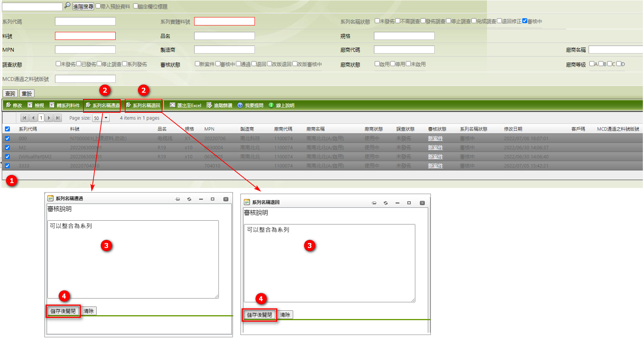The height and width of the screenshot is (338, 644).
Task: Export the list with 匯出至Excel
Action: point(185,105)
